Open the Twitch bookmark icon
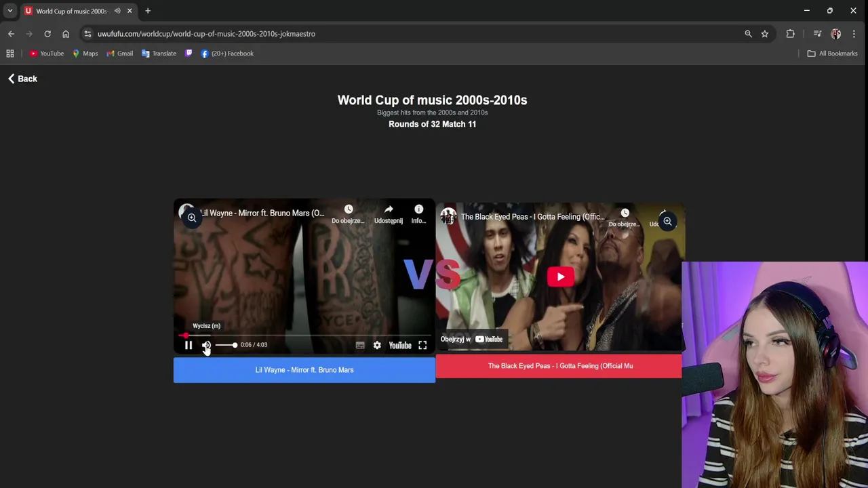This screenshot has height=488, width=868. pyautogui.click(x=189, y=54)
